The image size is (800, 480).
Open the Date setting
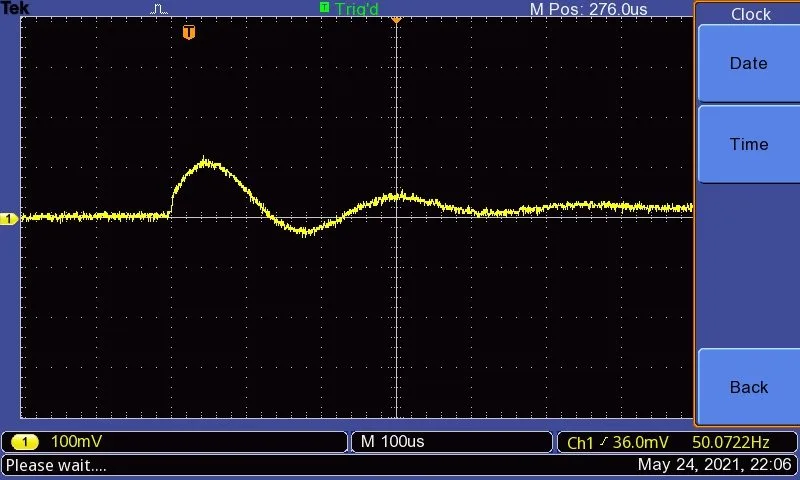coord(747,63)
